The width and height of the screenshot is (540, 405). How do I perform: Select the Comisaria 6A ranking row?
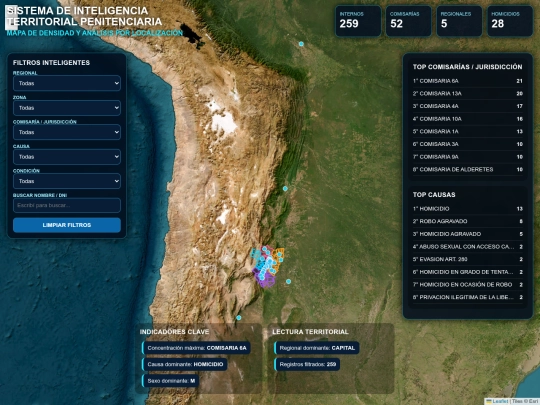coord(467,81)
